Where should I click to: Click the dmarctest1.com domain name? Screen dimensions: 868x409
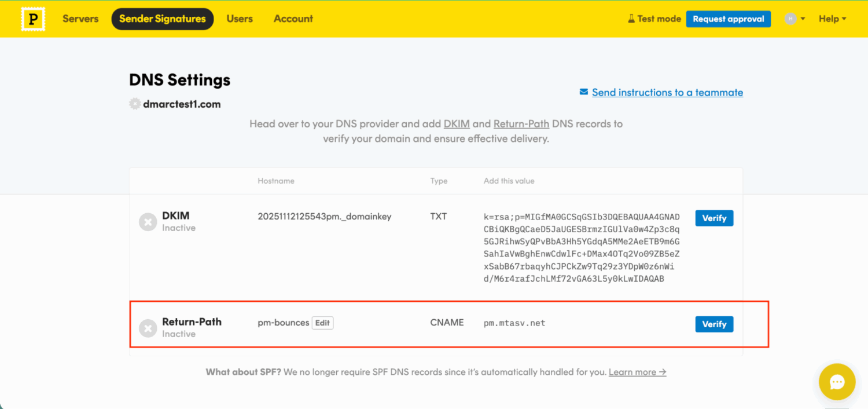(182, 105)
